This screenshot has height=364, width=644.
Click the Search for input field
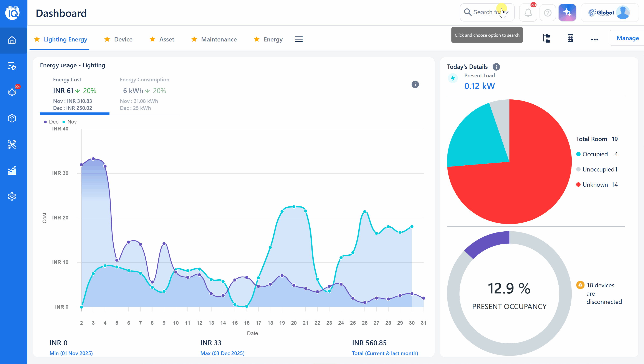tap(487, 13)
